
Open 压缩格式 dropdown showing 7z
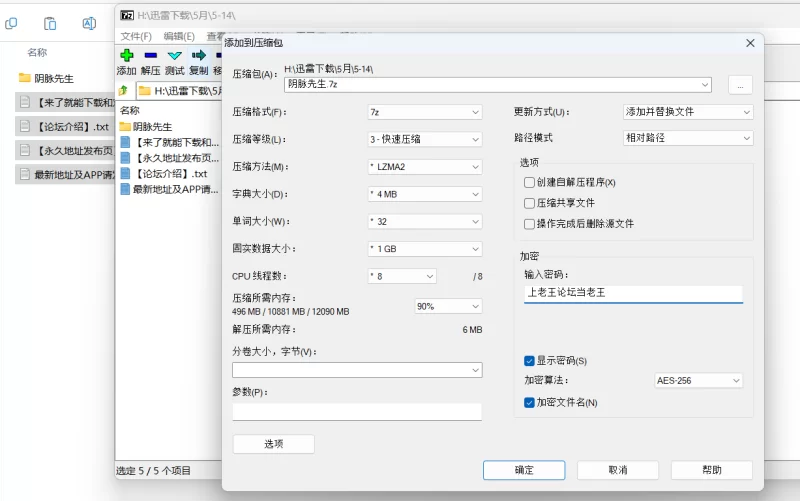[424, 112]
